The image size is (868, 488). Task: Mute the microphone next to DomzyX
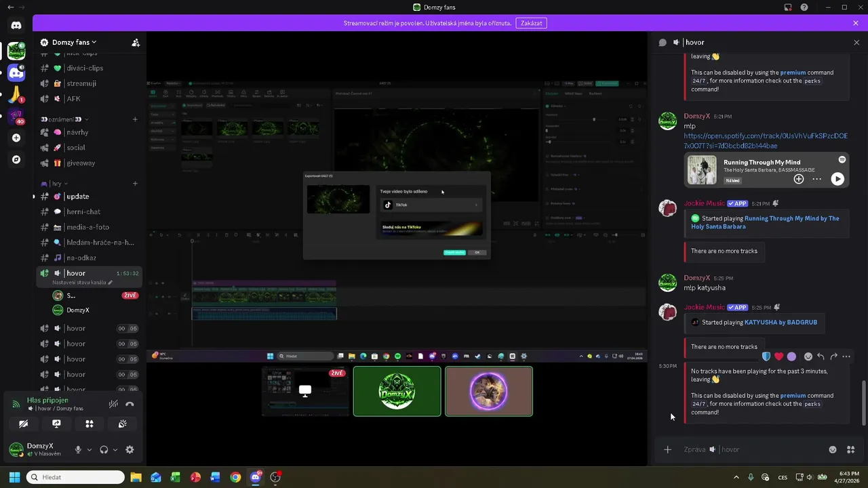[78, 449]
